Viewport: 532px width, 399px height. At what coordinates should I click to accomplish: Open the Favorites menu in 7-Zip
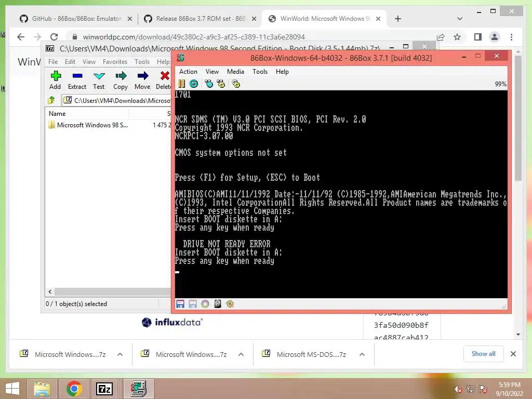[115, 61]
